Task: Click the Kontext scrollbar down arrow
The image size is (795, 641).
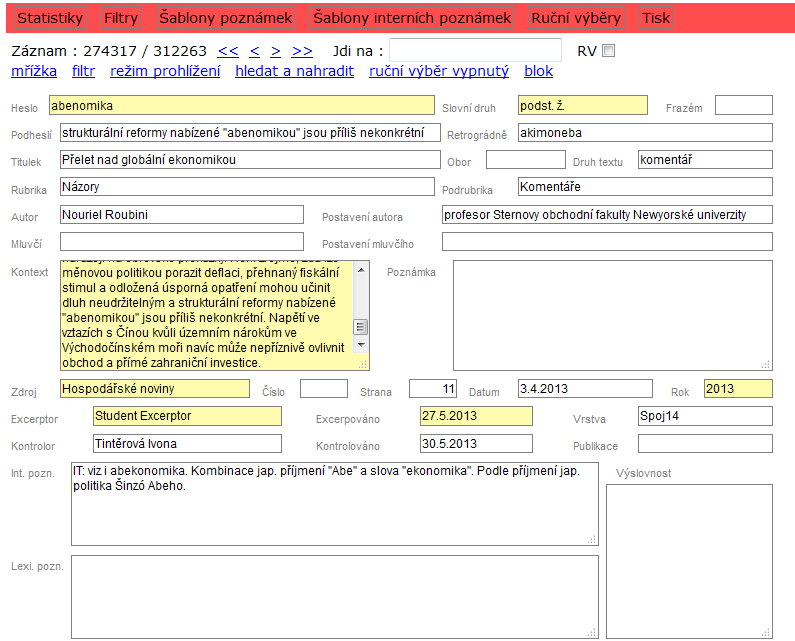Action: pos(361,345)
